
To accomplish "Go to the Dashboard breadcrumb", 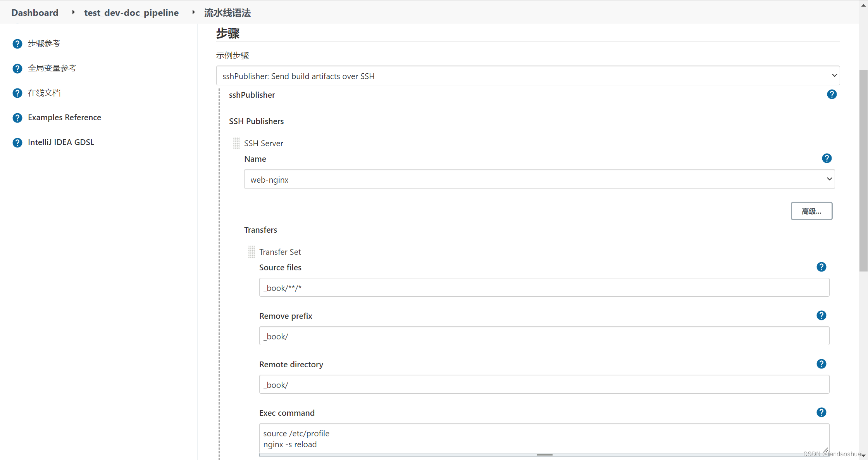I will 35,12.
